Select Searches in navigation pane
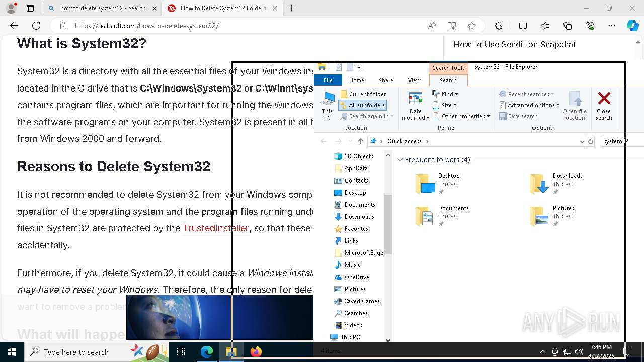This screenshot has width=644, height=362. click(351, 313)
